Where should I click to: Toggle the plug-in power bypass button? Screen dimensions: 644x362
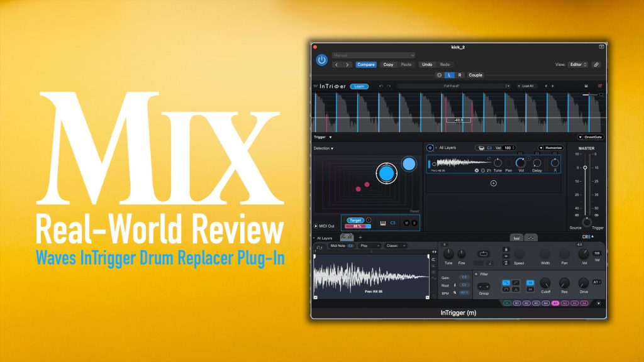point(321,60)
